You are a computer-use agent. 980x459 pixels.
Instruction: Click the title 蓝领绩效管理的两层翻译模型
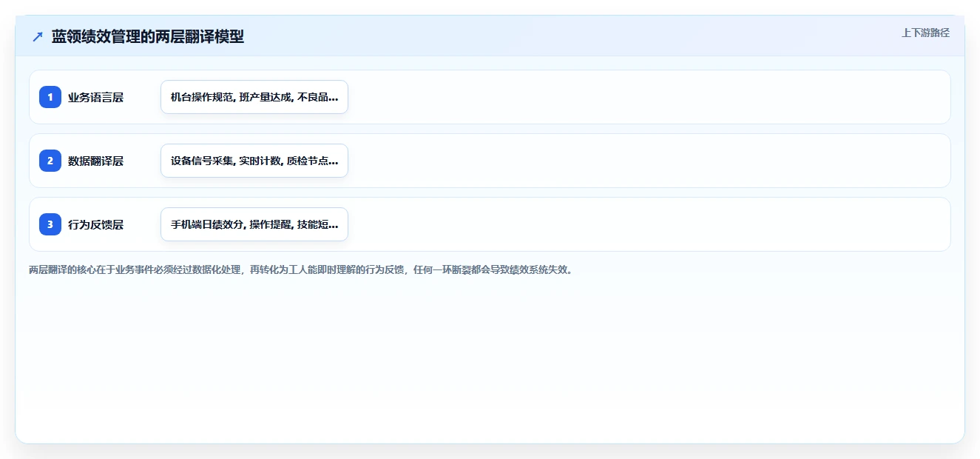pyautogui.click(x=148, y=36)
